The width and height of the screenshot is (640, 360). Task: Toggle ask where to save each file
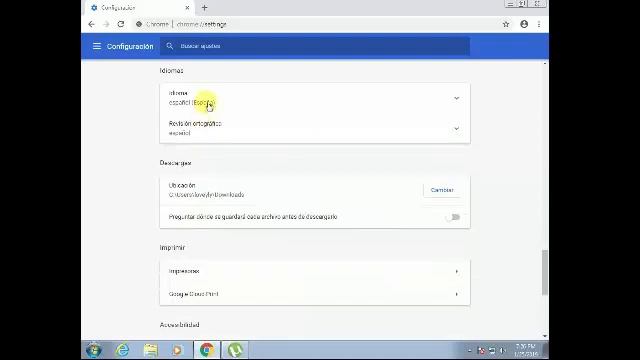coord(453,217)
